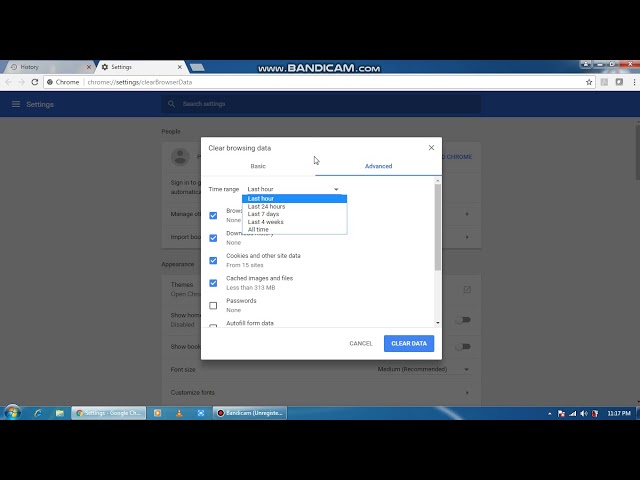Viewport: 640px width, 480px height.
Task: Open a new browser tab
Action: point(197,67)
